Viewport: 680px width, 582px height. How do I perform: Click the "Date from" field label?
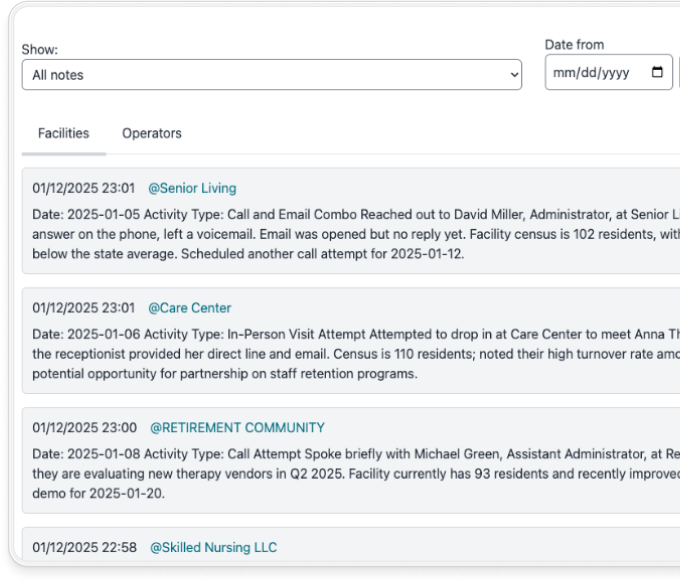coord(574,45)
